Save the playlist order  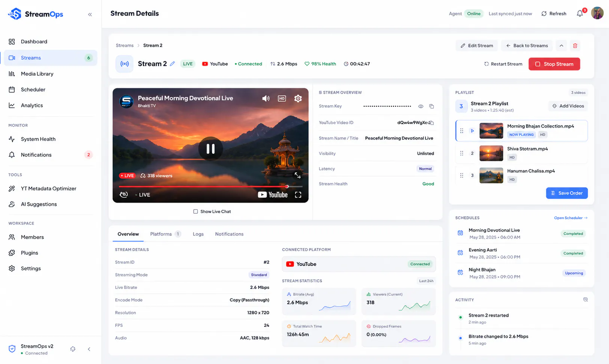coord(567,193)
